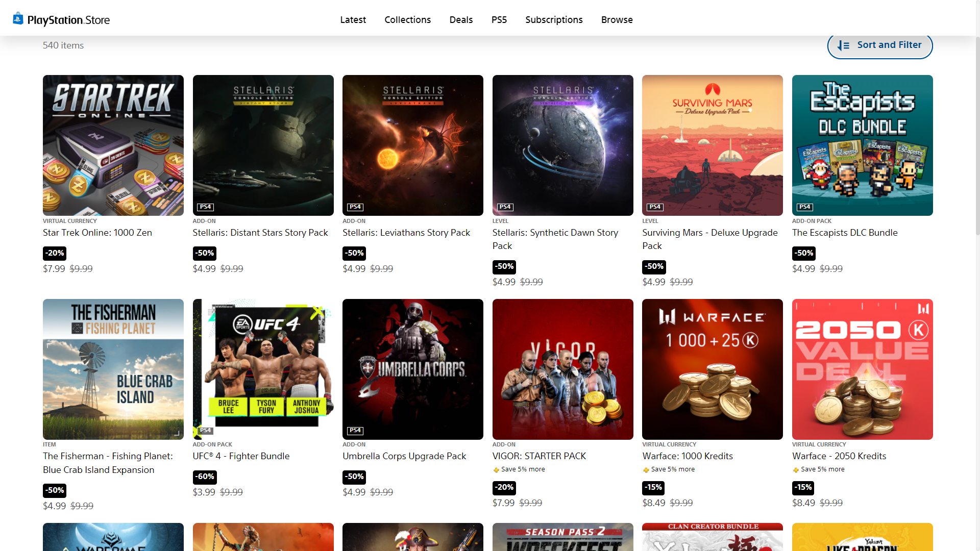
Task: Open the Subscriptions menu
Action: tap(554, 19)
